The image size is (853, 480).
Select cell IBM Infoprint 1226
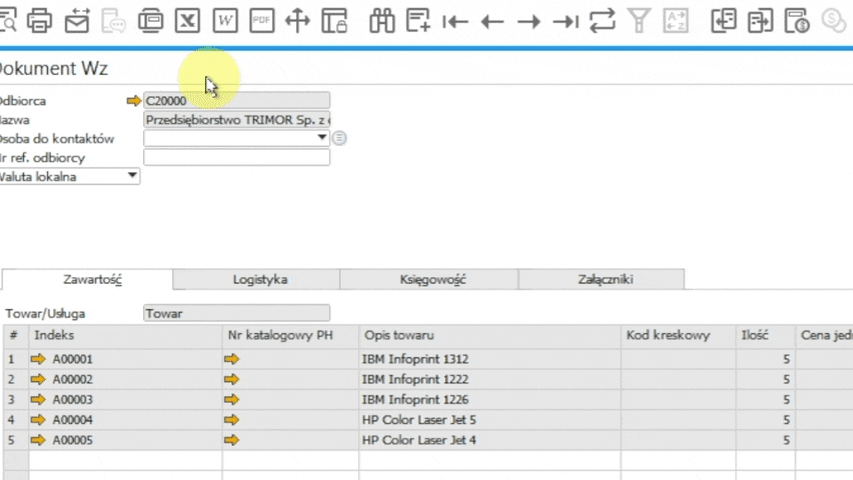(490, 399)
